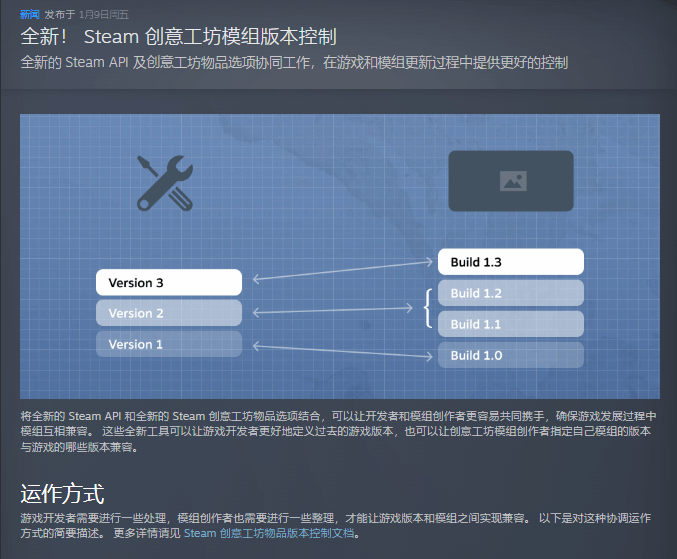Screen dimensions: 677x559
Task: Click the arrow linking Version 2 to the builds
Action: tap(332, 312)
